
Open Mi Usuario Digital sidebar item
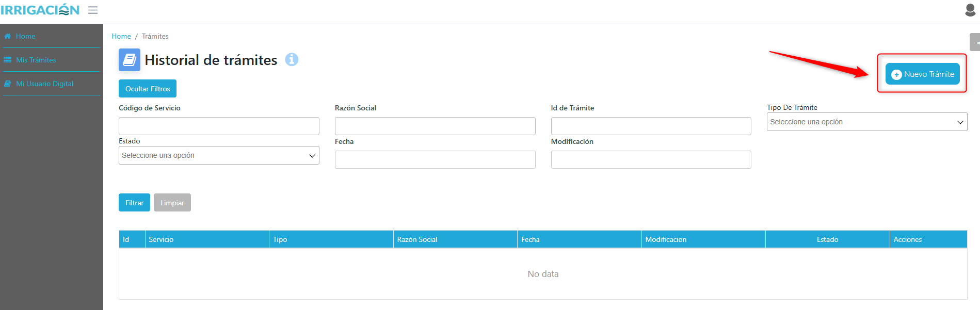pyautogui.click(x=44, y=84)
